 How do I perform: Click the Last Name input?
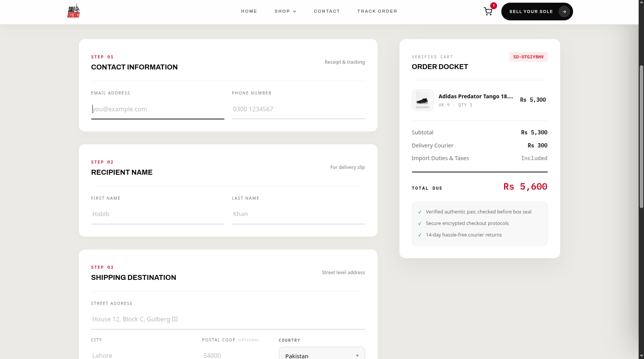(298, 214)
